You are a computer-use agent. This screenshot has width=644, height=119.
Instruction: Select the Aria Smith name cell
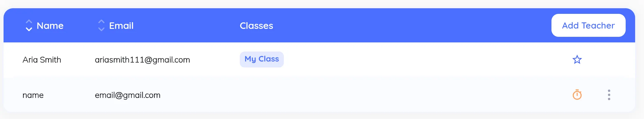click(x=42, y=60)
